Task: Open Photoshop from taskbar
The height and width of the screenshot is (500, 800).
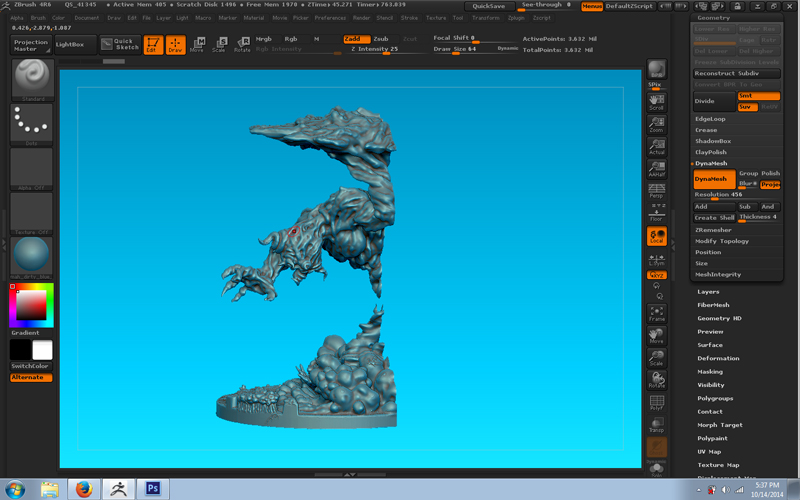Action: [x=153, y=489]
